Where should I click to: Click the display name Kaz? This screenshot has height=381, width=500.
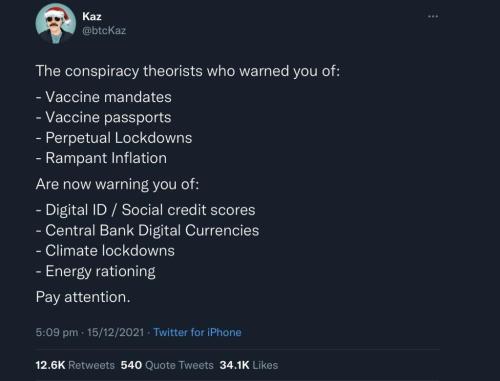[x=92, y=16]
